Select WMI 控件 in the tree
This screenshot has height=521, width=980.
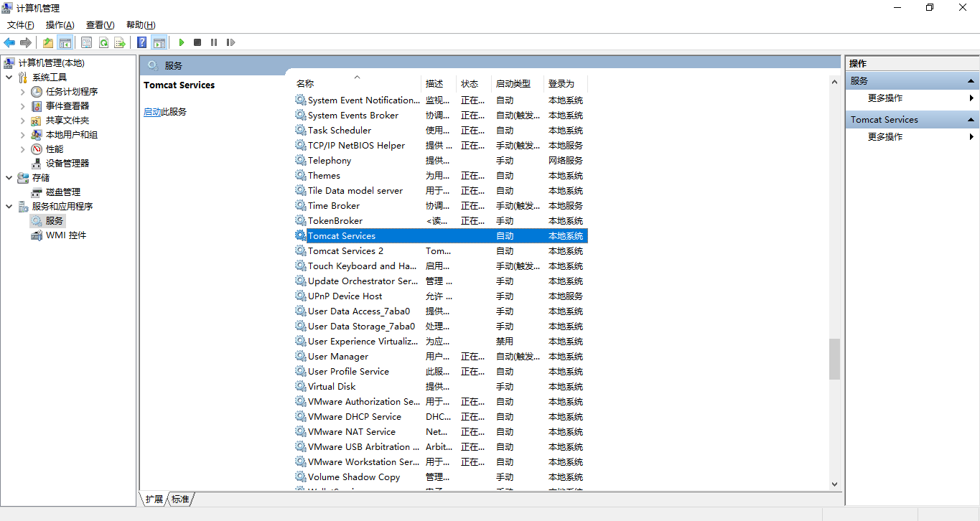pyautogui.click(x=66, y=235)
